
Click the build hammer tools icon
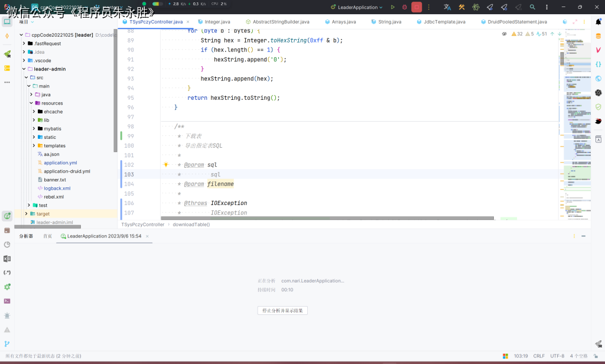point(461,7)
